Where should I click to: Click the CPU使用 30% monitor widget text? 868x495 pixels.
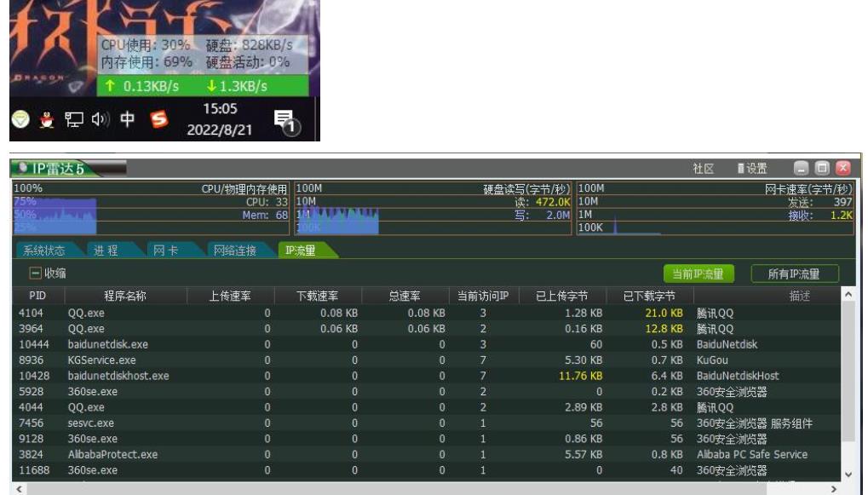coord(146,45)
